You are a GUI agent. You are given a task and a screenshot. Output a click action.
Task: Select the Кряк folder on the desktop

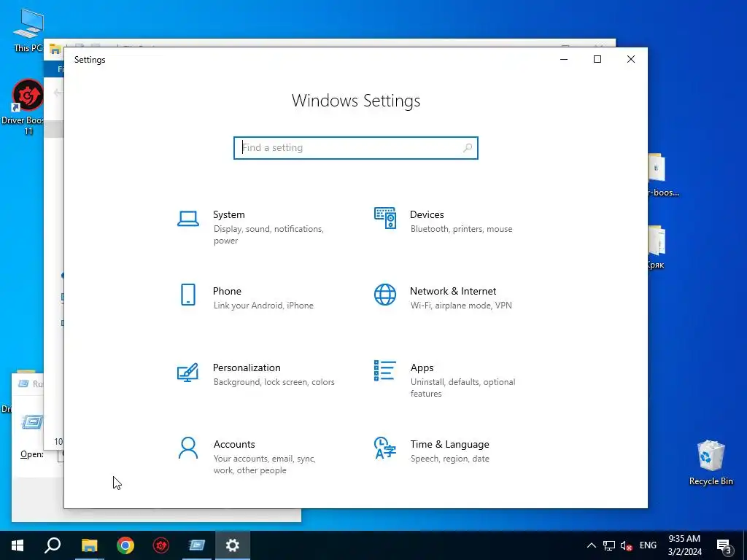tap(657, 246)
